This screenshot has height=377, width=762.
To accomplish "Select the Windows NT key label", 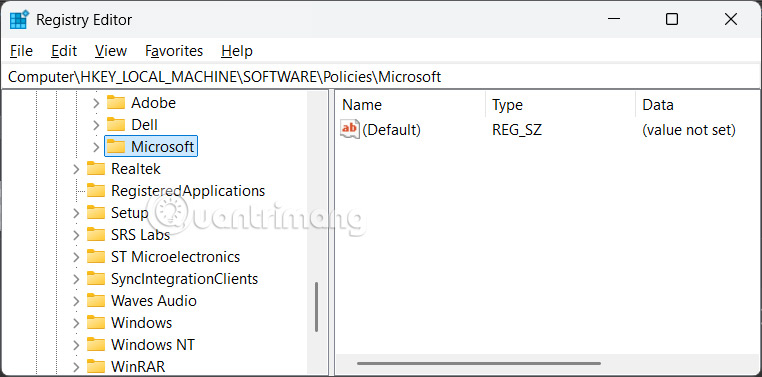I will click(153, 344).
